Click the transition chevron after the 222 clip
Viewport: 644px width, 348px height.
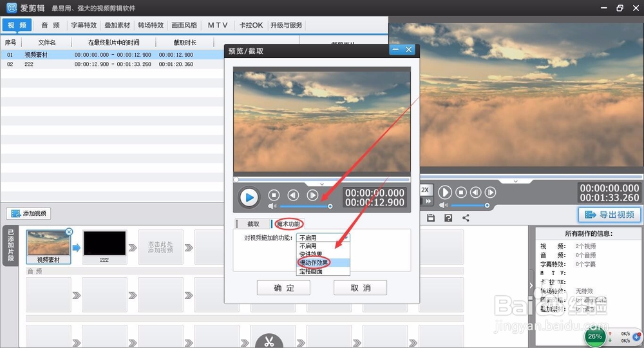[132, 247]
